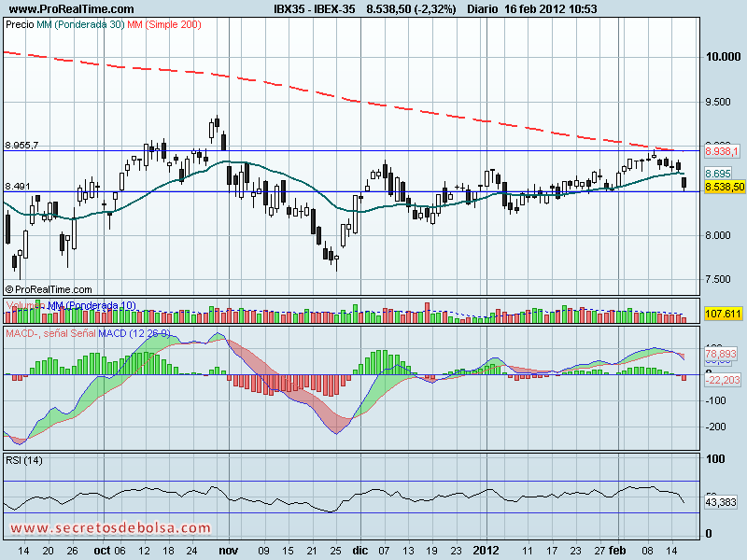This screenshot has width=747, height=560.
Task: Click the 78,893 MACD value tag
Action: coord(721,354)
